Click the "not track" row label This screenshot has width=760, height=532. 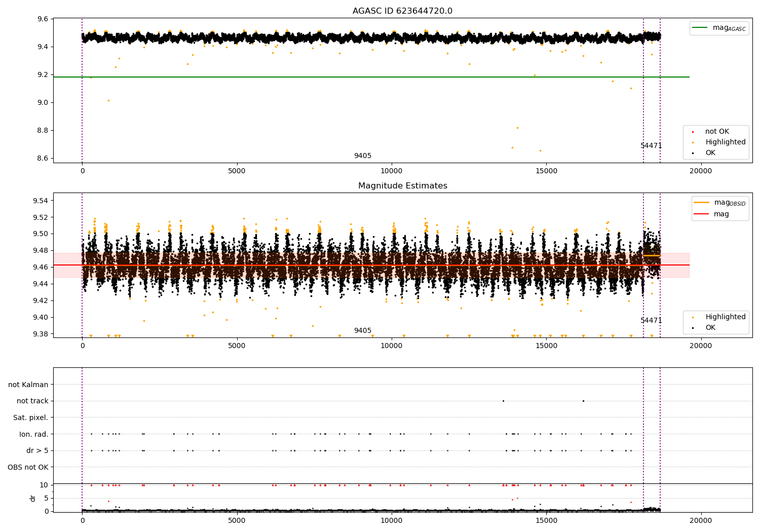click(32, 401)
